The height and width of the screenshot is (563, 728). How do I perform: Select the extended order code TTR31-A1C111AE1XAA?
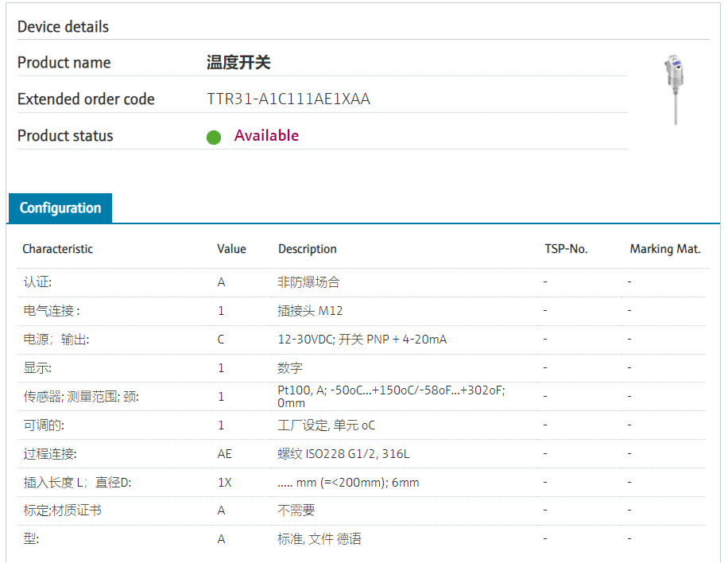click(288, 99)
